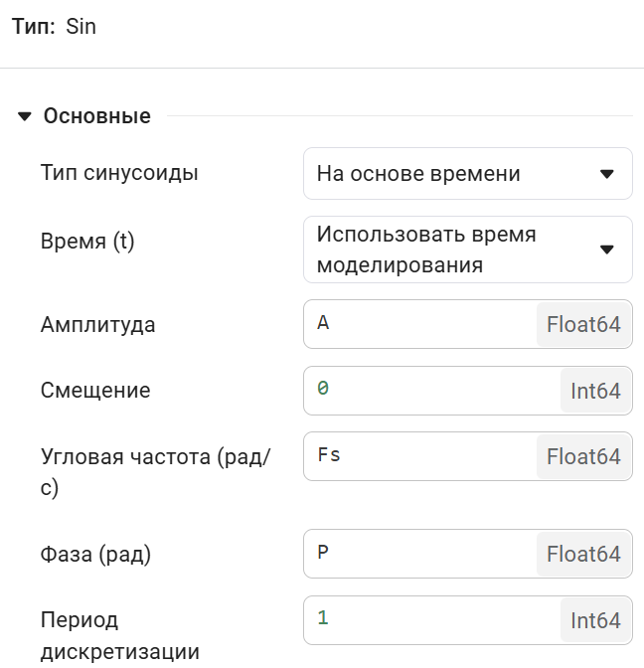Click the Угловая частота field containing Fs
This screenshot has height=668, width=644.
(419, 456)
